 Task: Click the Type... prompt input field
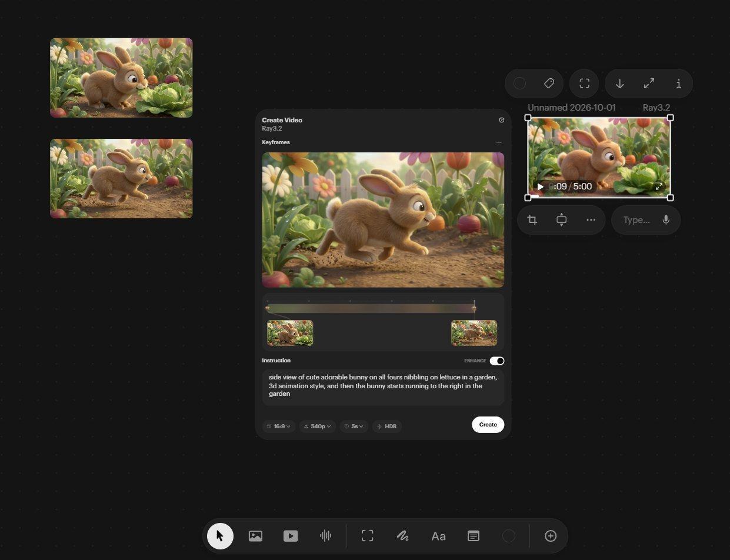point(637,220)
